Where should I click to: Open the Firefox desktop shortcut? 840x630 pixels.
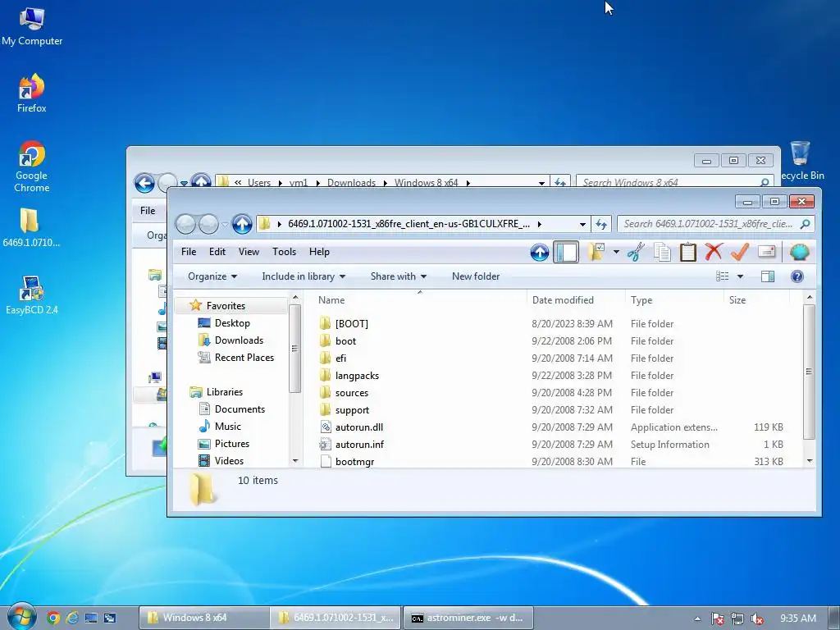[32, 94]
